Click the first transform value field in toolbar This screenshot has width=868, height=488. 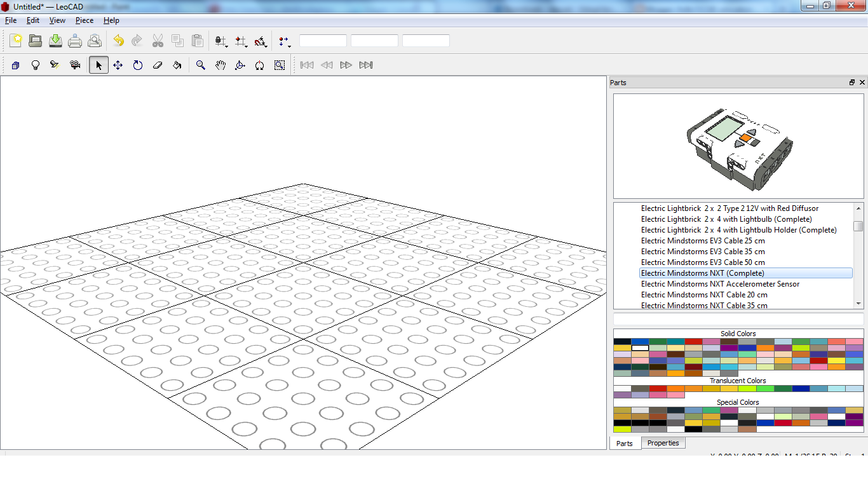[x=323, y=41]
